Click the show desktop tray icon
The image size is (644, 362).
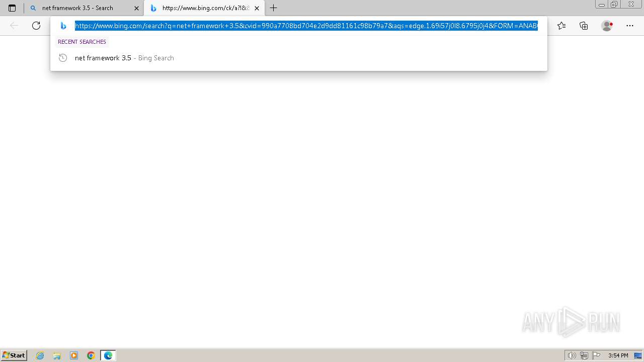coord(638,355)
